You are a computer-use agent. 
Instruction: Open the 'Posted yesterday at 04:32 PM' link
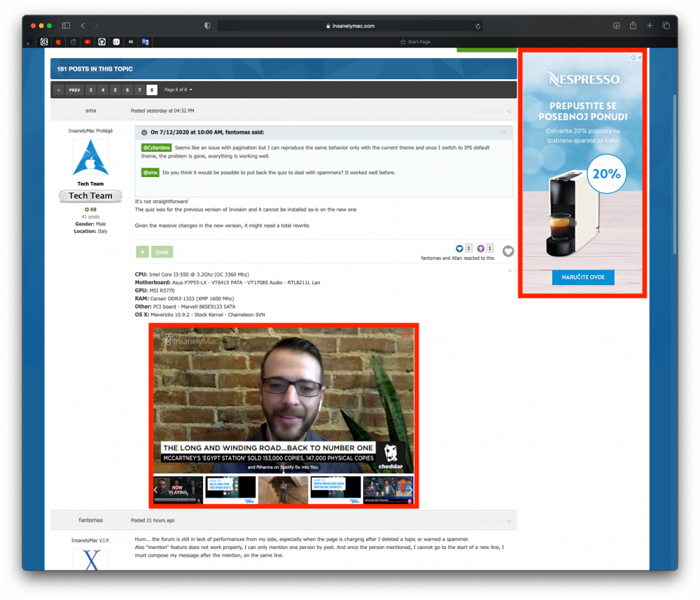coord(162,111)
